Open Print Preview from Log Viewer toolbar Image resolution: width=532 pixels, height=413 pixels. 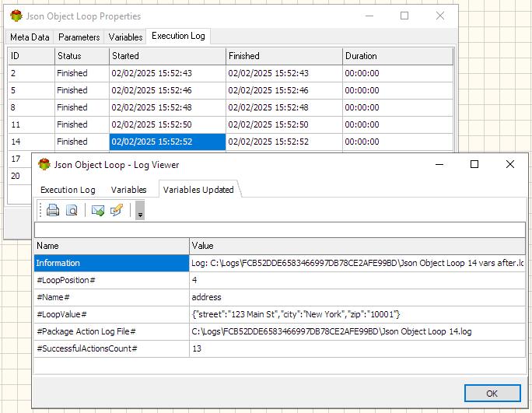click(72, 211)
